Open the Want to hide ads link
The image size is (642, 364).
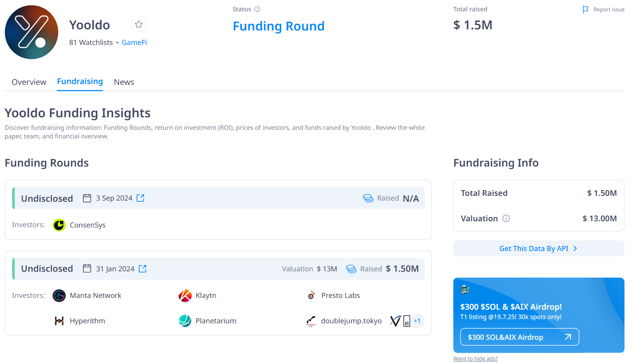475,359
